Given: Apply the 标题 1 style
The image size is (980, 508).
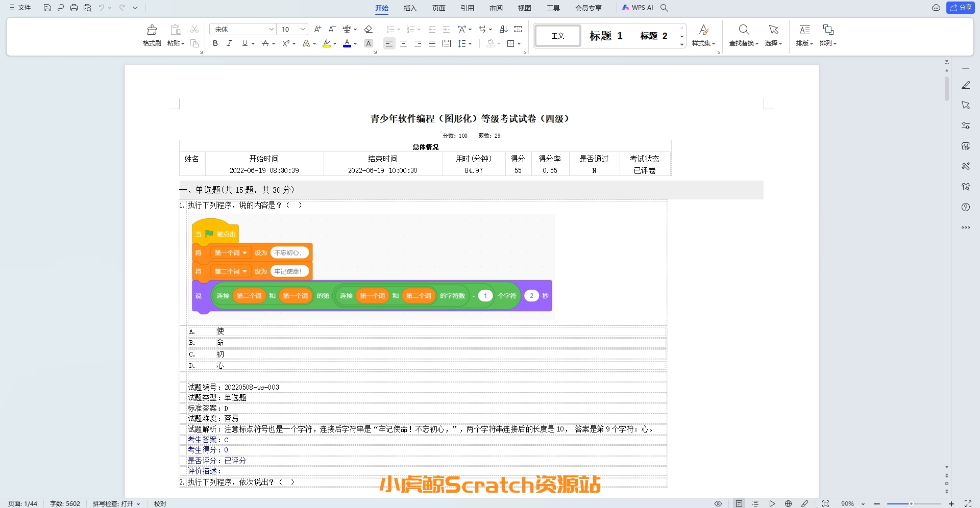Looking at the screenshot, I should [606, 36].
